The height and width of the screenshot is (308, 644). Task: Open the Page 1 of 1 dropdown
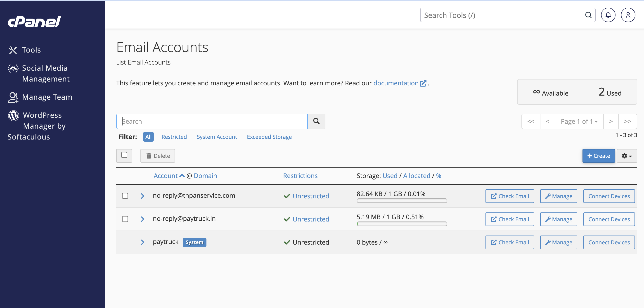pyautogui.click(x=579, y=121)
